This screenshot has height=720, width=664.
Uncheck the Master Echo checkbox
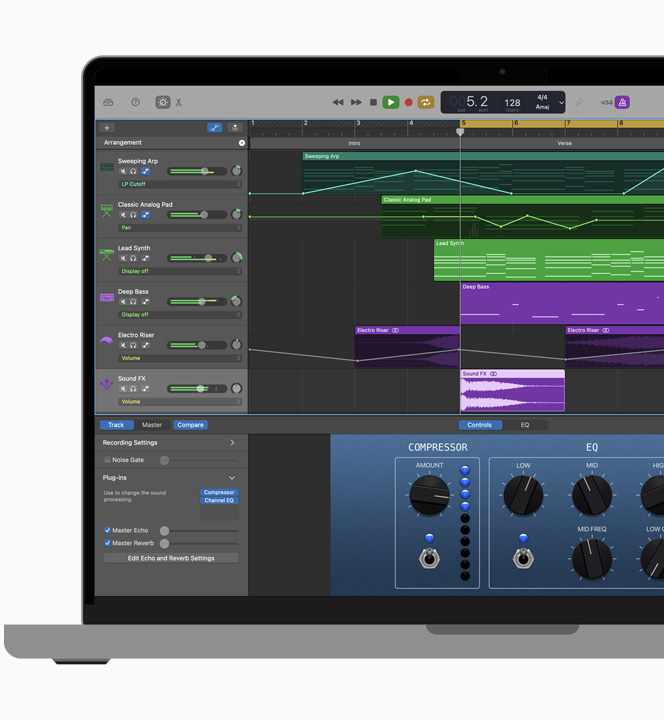[x=108, y=531]
